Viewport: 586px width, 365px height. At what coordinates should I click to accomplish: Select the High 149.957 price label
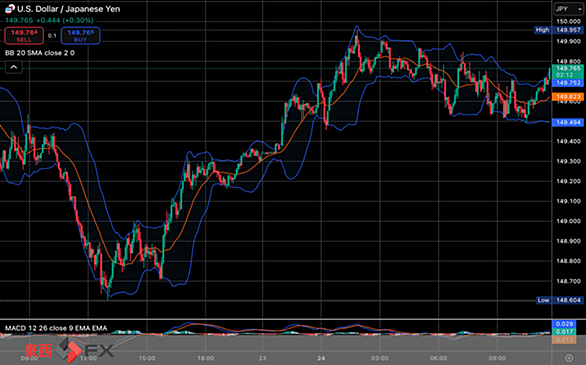558,30
